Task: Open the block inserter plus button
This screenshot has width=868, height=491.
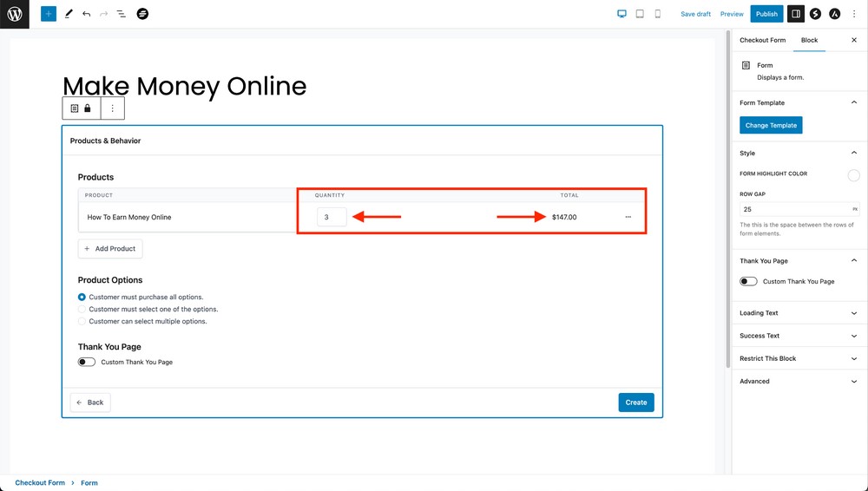Action: click(x=49, y=14)
